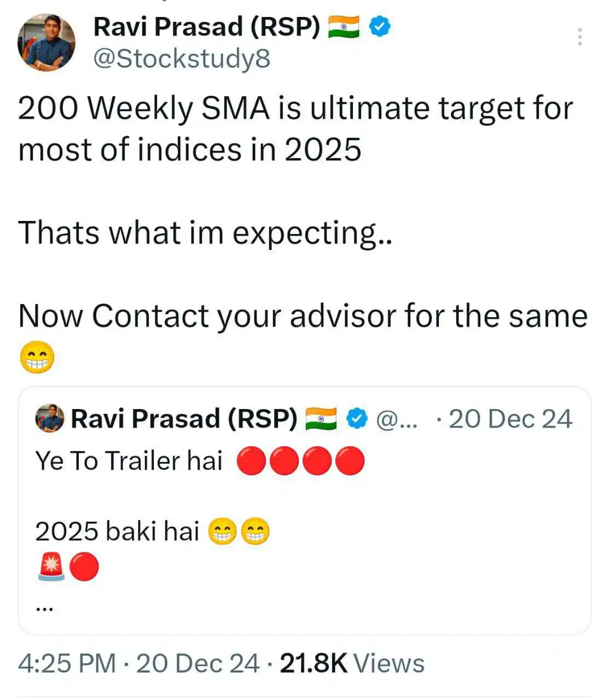Screen dimensions: 609x700
Task: Click the verified badge in the quoted tweet
Action: pyautogui.click(x=356, y=418)
